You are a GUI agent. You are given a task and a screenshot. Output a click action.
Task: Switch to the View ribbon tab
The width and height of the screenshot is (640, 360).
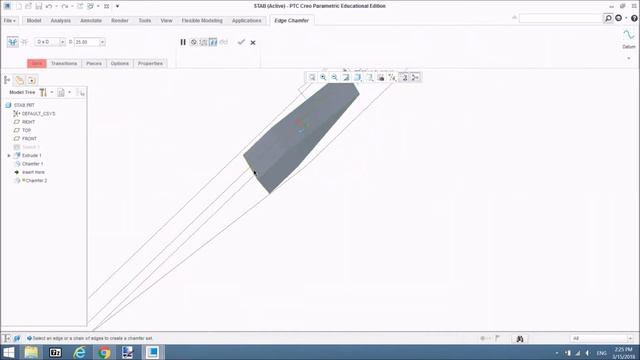pos(166,20)
